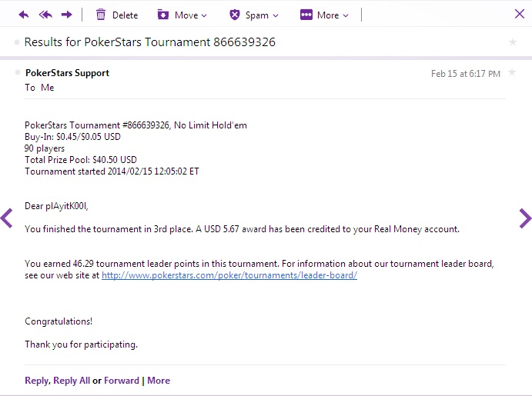This screenshot has width=532, height=396.
Task: Open the pokerstars.com leader-board link
Action: pyautogui.click(x=229, y=275)
